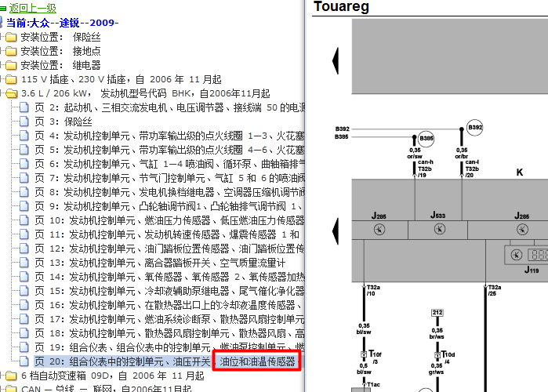Click the page icon for 页 6 喷油阀
Viewport: 548px width, 392px height.
pyautogui.click(x=24, y=164)
